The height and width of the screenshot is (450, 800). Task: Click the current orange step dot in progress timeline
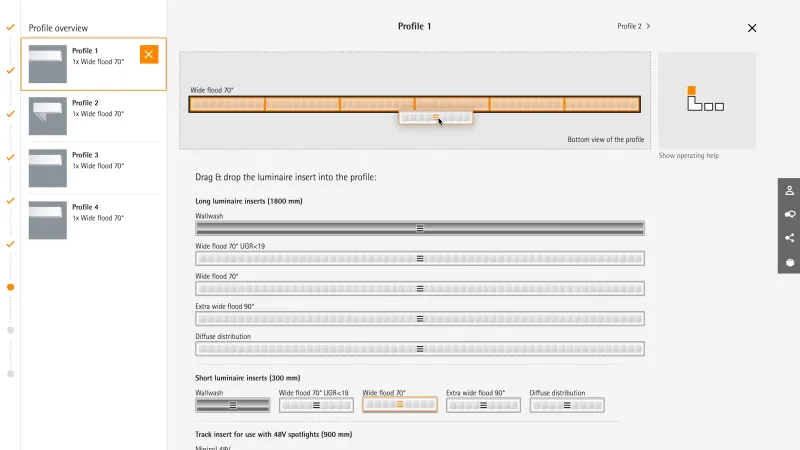click(10, 287)
